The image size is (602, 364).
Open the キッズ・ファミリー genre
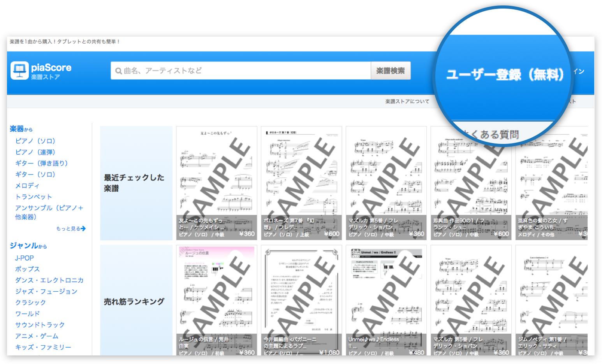pos(43,347)
